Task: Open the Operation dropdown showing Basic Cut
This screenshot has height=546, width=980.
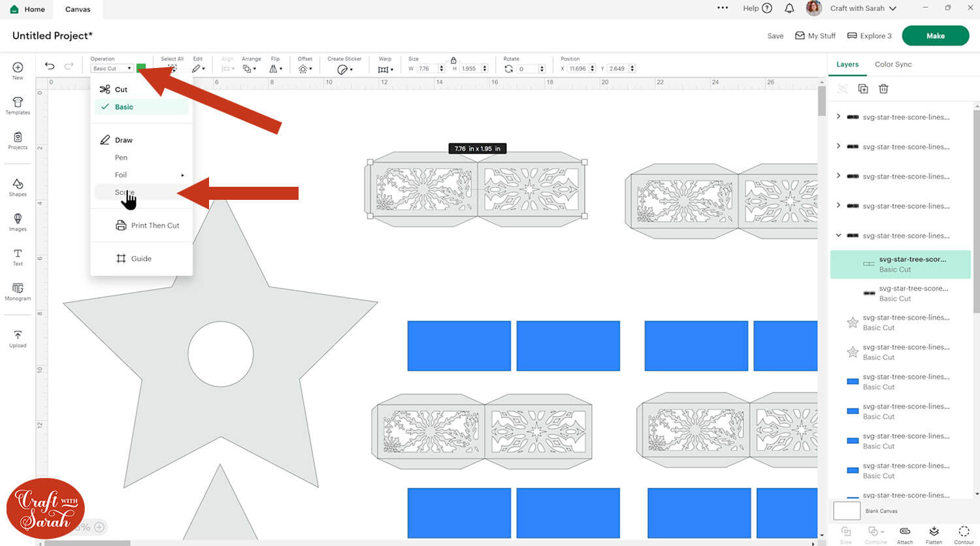Action: pyautogui.click(x=112, y=69)
